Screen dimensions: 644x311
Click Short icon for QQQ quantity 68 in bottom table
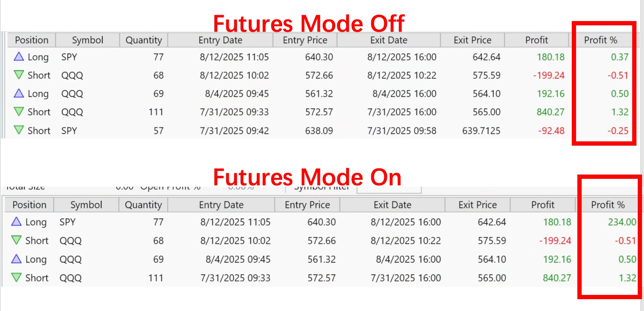pyautogui.click(x=16, y=240)
